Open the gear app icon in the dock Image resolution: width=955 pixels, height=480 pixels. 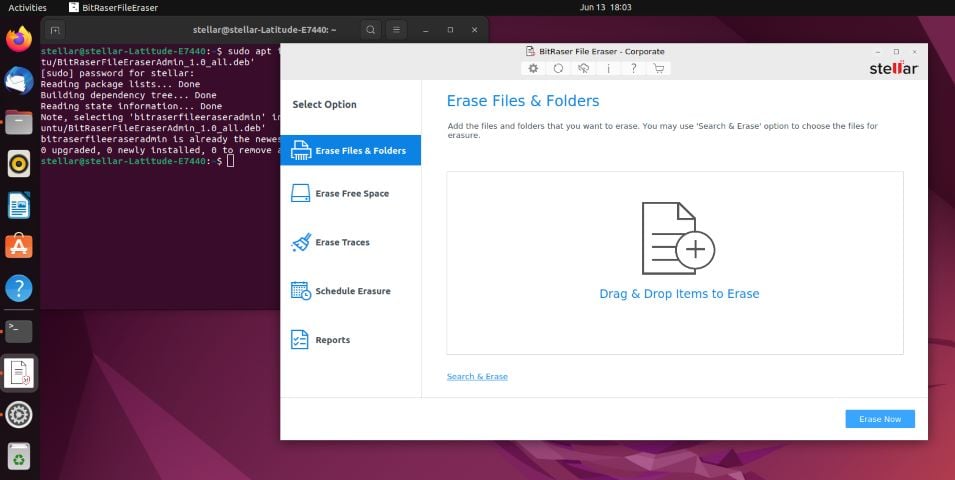point(19,415)
